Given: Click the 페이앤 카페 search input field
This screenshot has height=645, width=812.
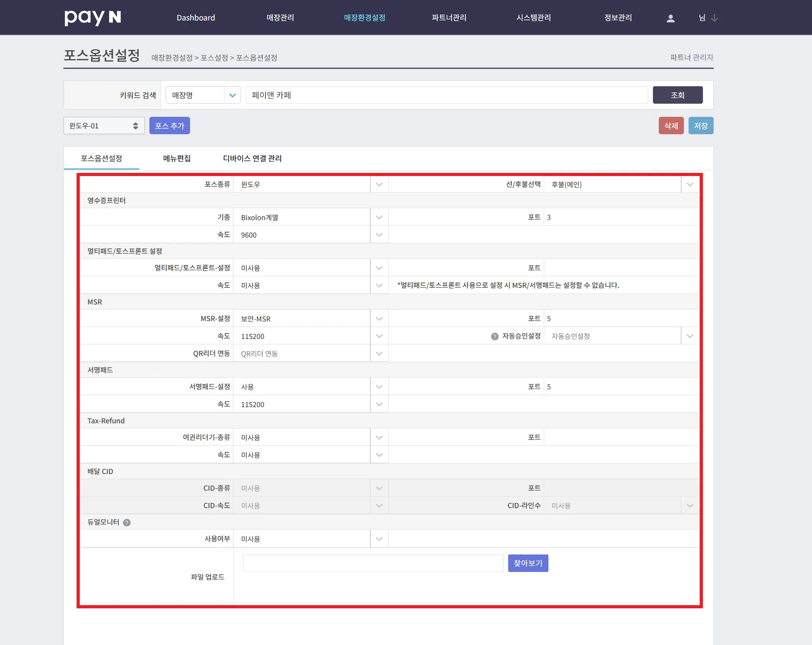Looking at the screenshot, I should tap(446, 95).
